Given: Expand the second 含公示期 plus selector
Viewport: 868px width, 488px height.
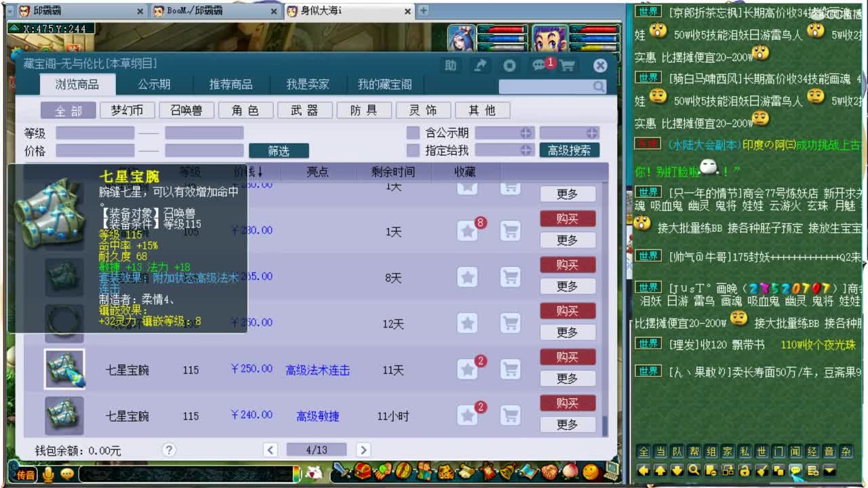Looking at the screenshot, I should [x=592, y=133].
